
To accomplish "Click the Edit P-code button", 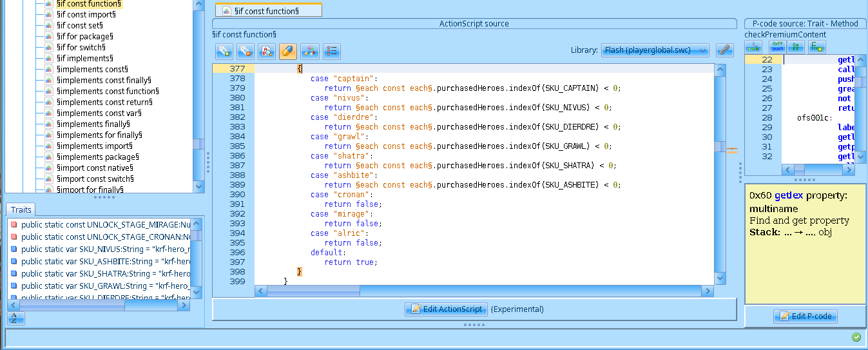I will [x=805, y=316].
